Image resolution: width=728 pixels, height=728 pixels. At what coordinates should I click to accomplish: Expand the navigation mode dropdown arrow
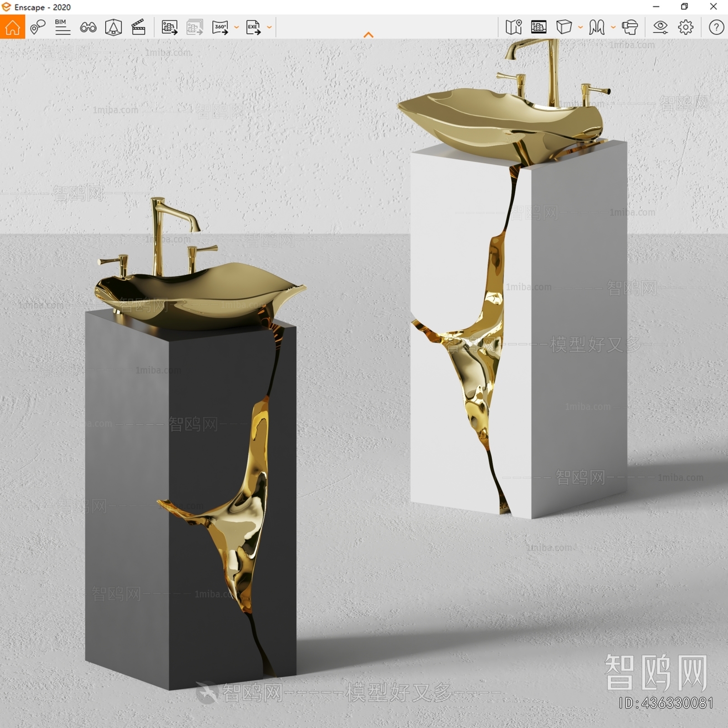point(613,27)
